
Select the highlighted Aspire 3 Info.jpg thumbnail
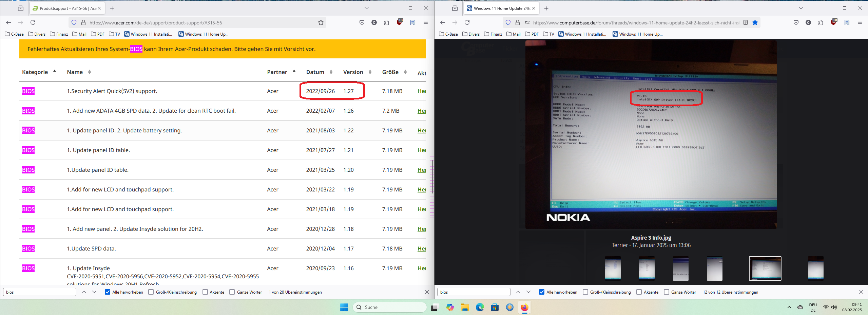click(765, 268)
